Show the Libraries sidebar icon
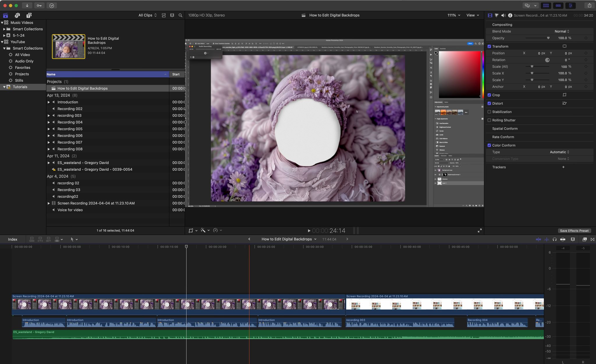The image size is (596, 364). pos(6,15)
